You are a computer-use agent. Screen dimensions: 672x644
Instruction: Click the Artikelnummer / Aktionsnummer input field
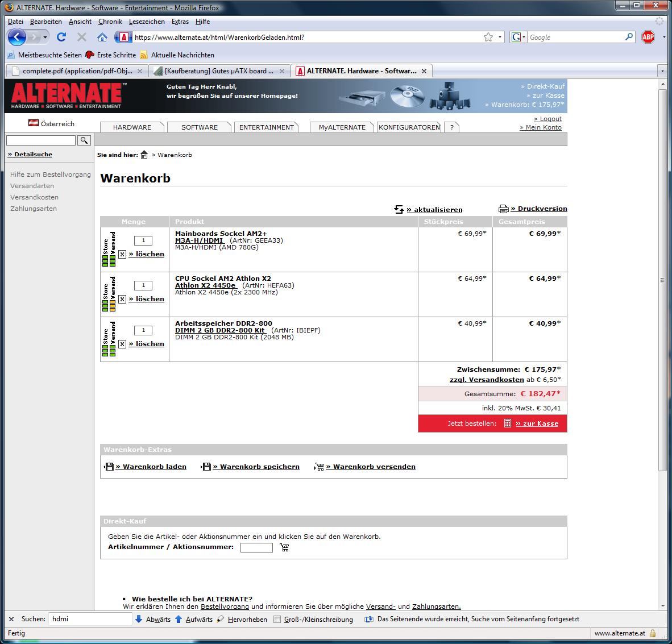(x=256, y=547)
